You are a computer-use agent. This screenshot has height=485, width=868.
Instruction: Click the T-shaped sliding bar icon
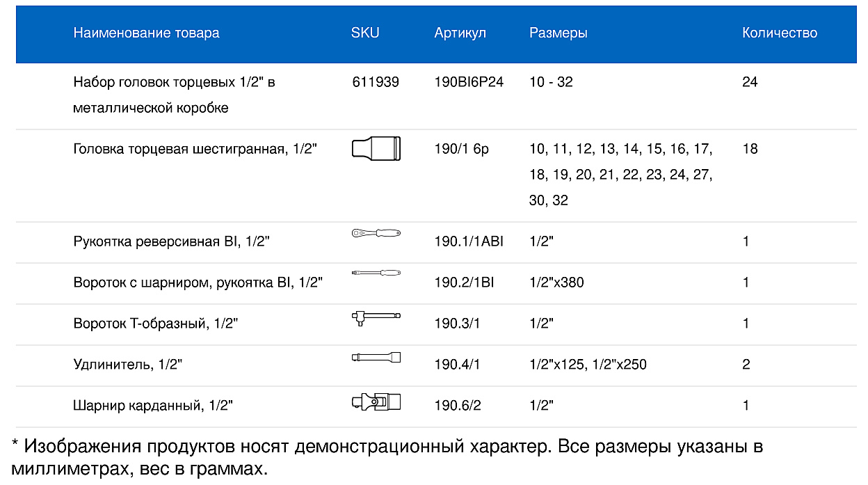376,319
